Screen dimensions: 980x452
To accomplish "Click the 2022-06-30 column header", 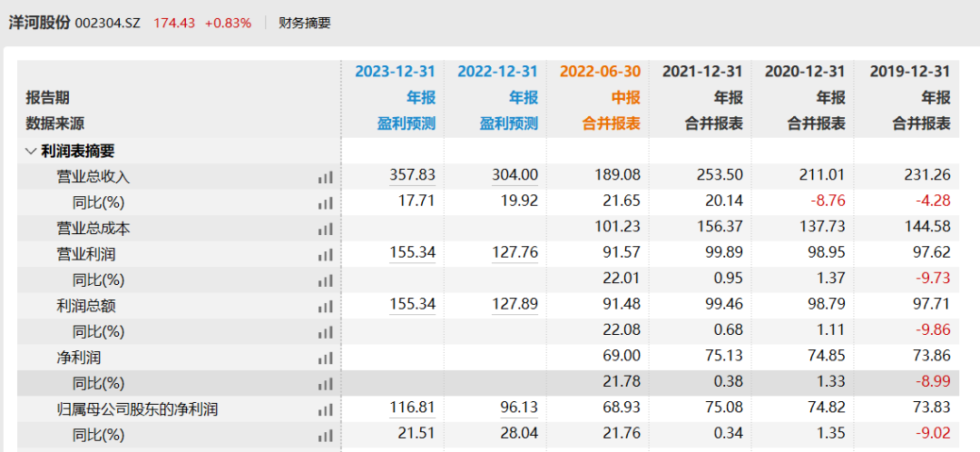I will [600, 72].
